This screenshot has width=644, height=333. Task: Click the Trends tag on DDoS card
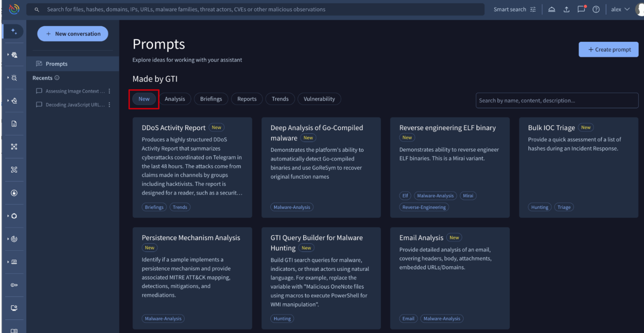click(x=180, y=207)
